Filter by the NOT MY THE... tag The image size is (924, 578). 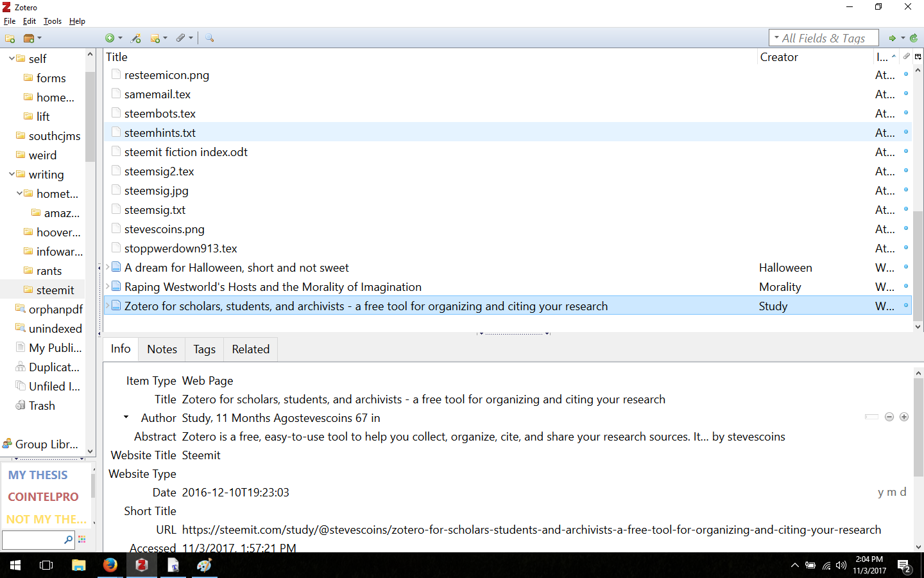click(46, 518)
